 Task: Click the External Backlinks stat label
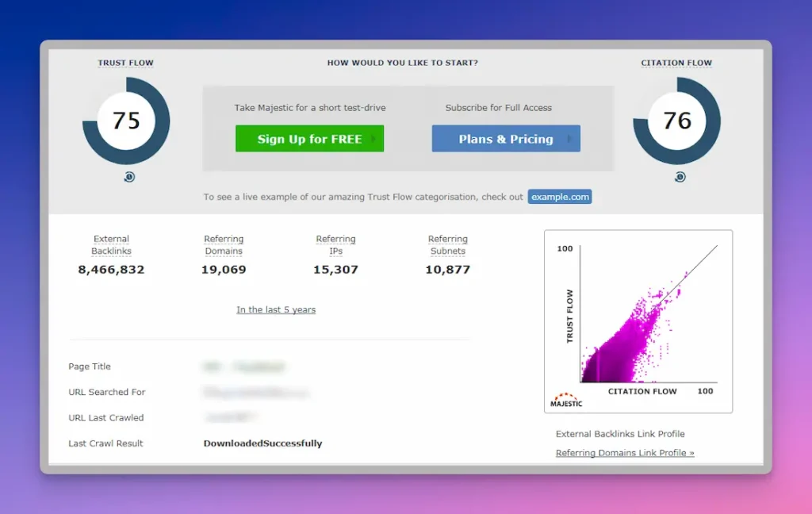click(111, 245)
